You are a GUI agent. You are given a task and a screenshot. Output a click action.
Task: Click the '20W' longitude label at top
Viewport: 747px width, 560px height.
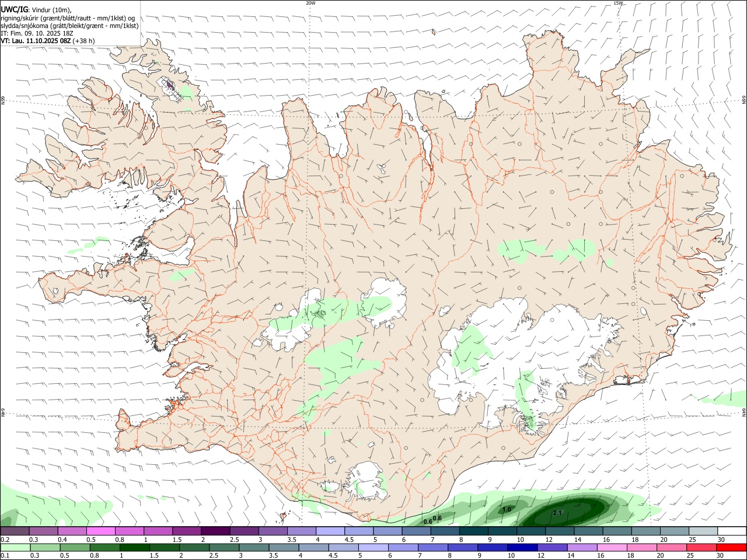click(x=310, y=3)
